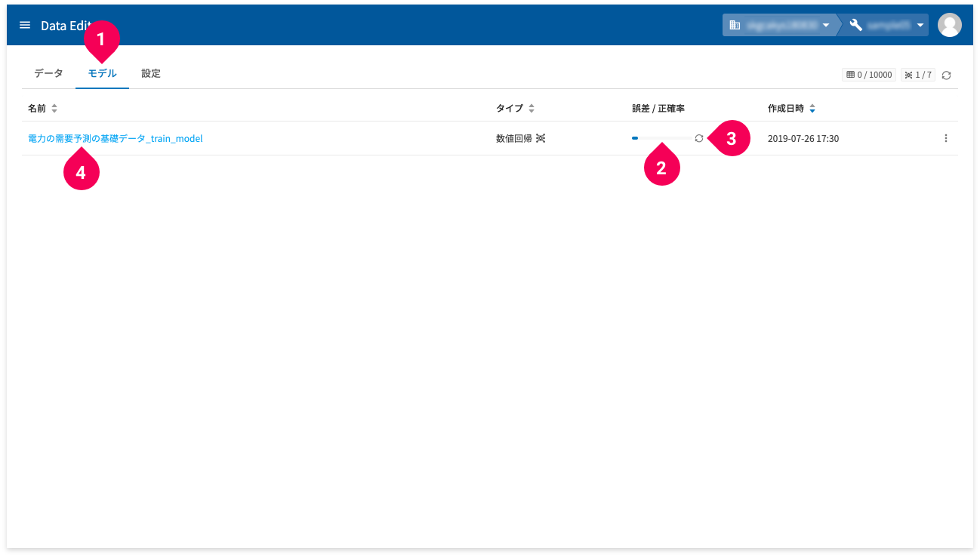
Task: Click the 0 / 10000 data count badge
Action: 869,75
